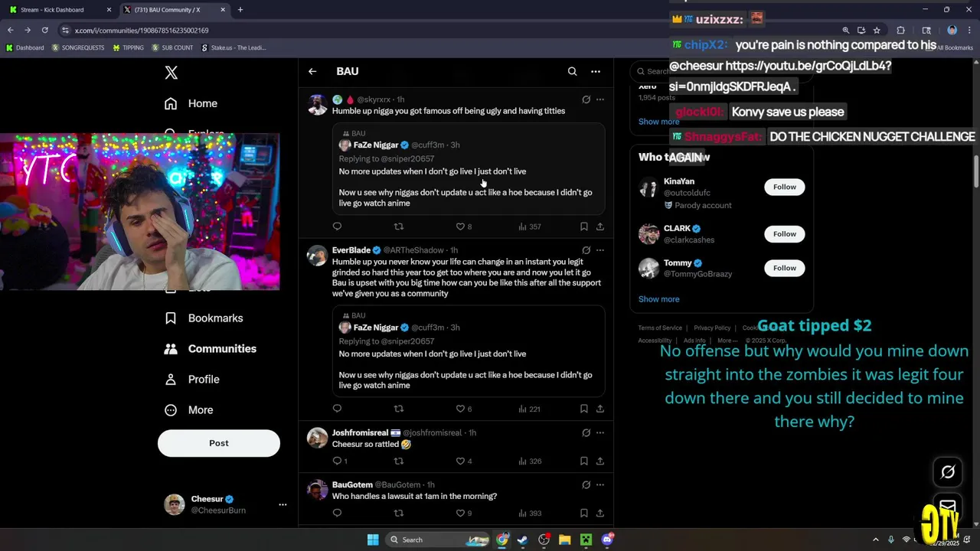Click the X logo icon
The width and height of the screenshot is (980, 551).
point(171,73)
